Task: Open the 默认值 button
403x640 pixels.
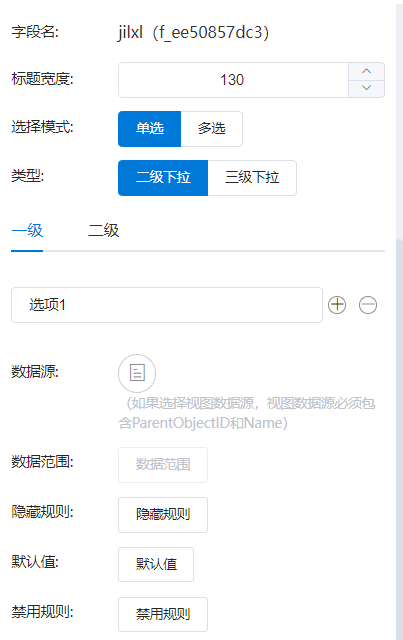Action: (156, 564)
